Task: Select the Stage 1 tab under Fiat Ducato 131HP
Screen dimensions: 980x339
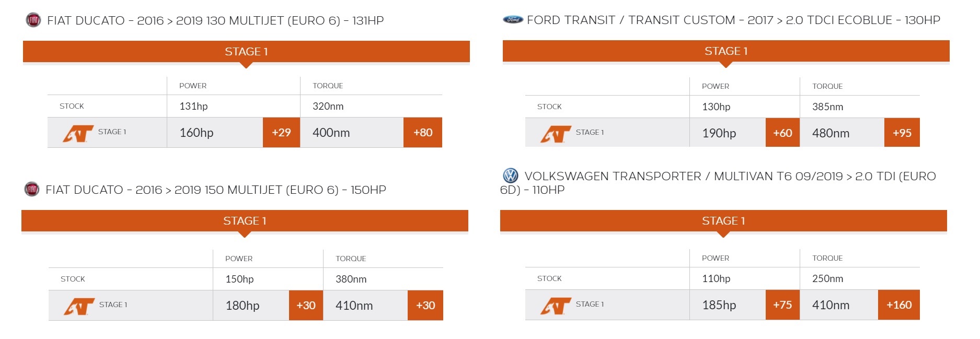Action: pyautogui.click(x=246, y=52)
